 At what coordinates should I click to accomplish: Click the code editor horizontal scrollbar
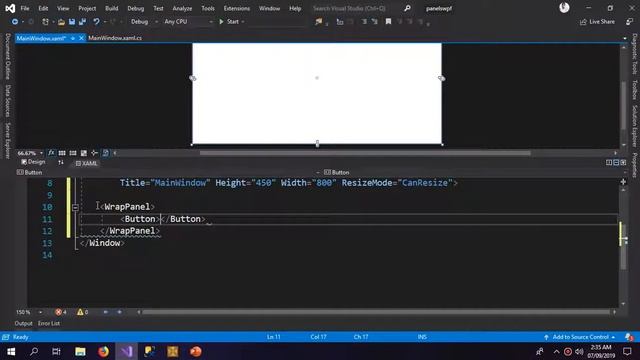pos(376,312)
